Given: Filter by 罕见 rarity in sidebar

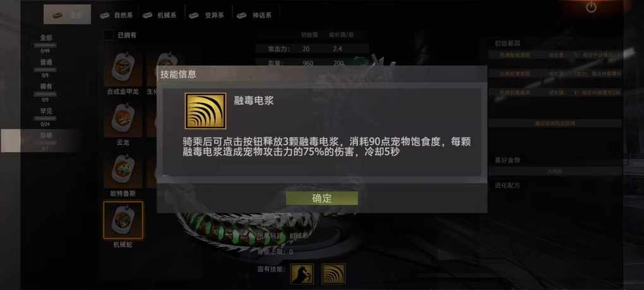Looking at the screenshot, I should point(45,116).
